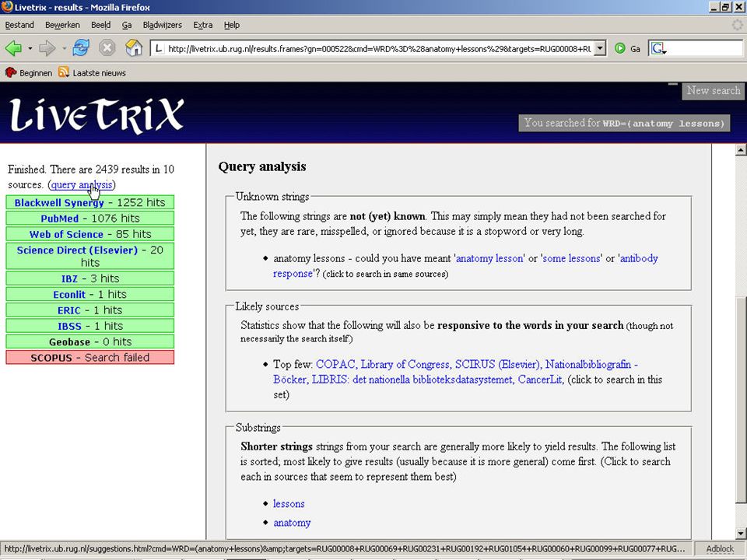Click the 'anatomy' substring link
Image resolution: width=747 pixels, height=560 pixels.
[292, 523]
